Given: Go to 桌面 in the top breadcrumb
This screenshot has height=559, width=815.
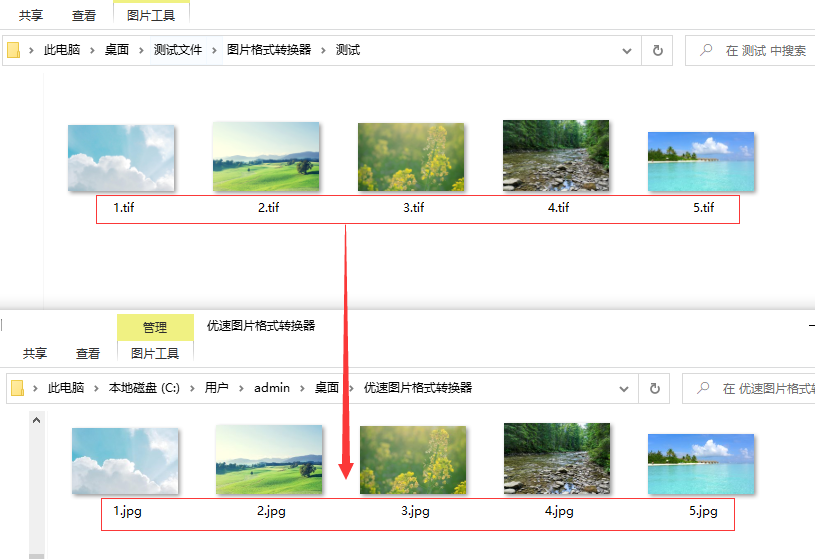Looking at the screenshot, I should click(x=116, y=50).
